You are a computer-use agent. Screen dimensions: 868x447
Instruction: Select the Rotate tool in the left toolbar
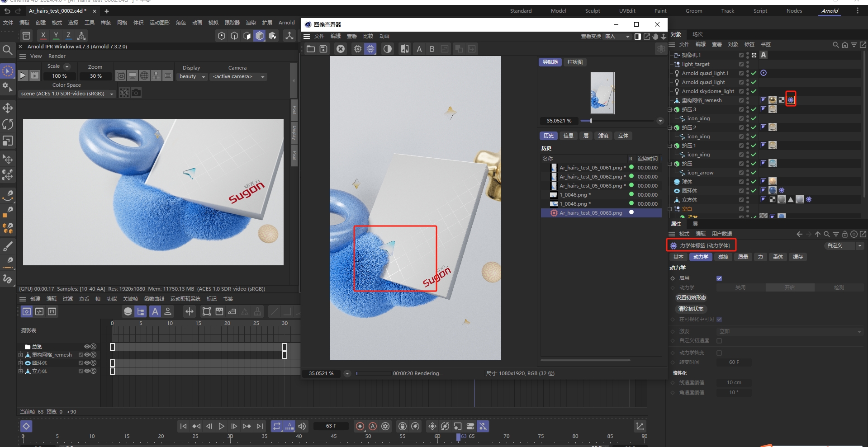(8, 124)
